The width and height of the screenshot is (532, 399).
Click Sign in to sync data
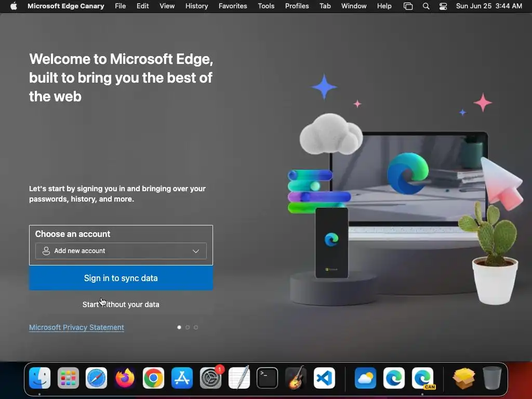point(121,278)
